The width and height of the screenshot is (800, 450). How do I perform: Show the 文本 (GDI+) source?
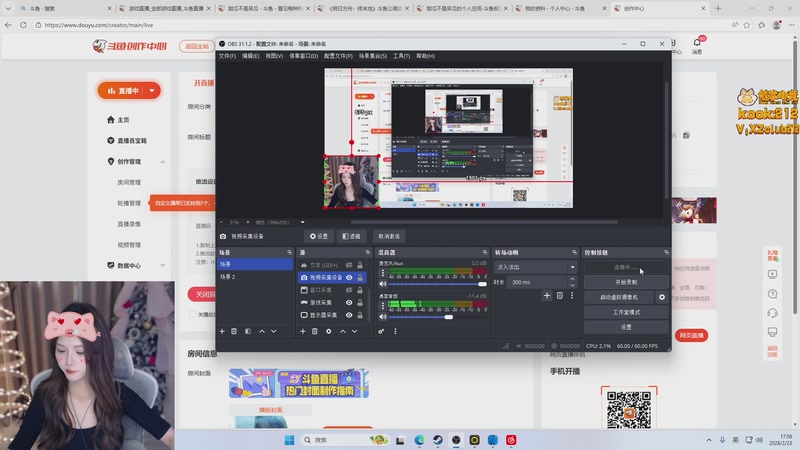(x=349, y=265)
